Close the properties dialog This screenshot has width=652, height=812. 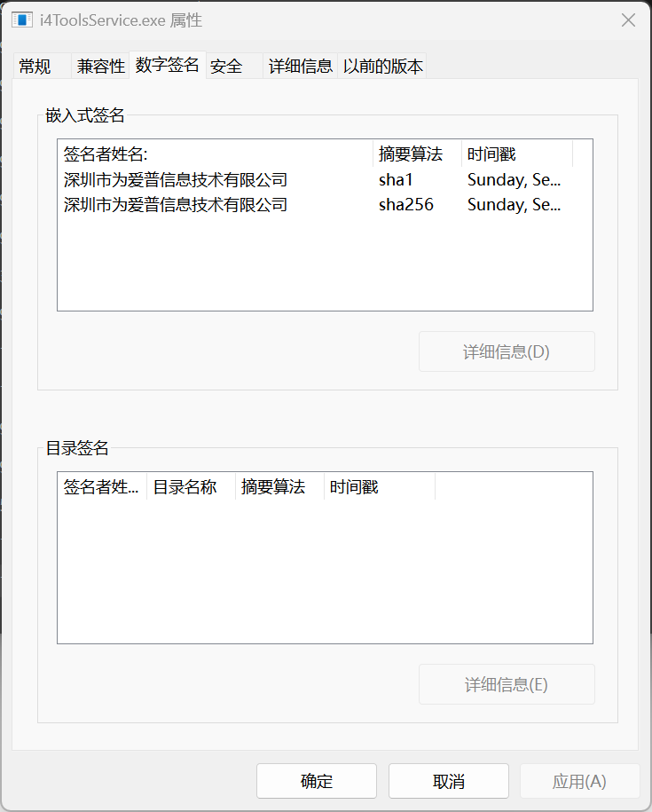pos(628,20)
